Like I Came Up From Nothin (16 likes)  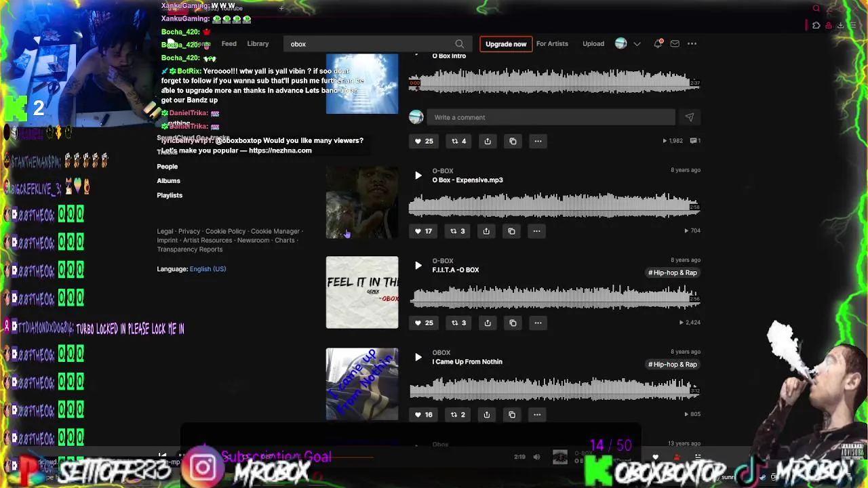[423, 414]
